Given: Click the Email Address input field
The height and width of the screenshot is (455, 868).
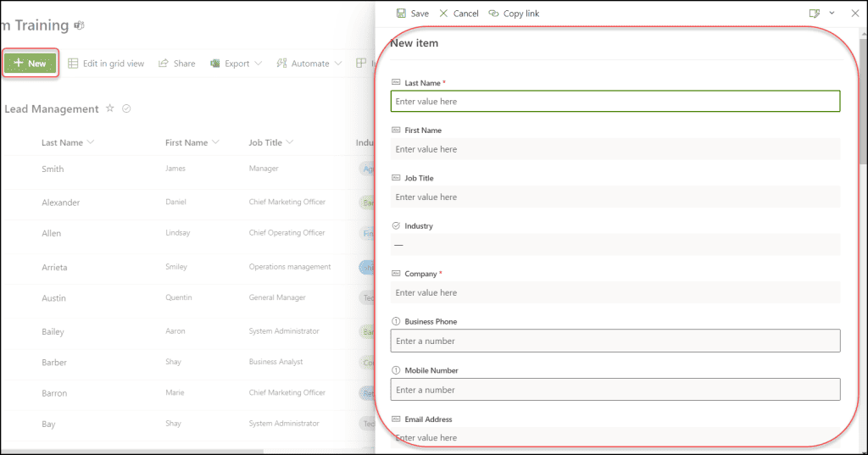Looking at the screenshot, I should coord(615,437).
